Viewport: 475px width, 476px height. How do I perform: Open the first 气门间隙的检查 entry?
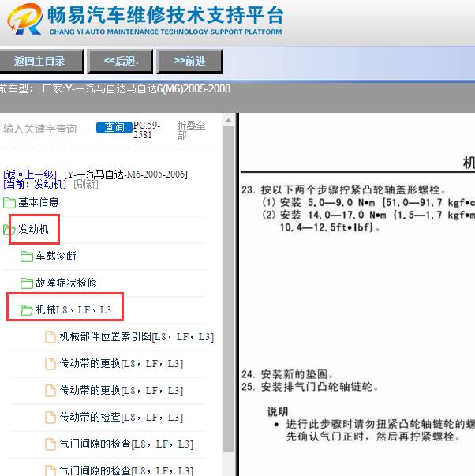pos(126,444)
